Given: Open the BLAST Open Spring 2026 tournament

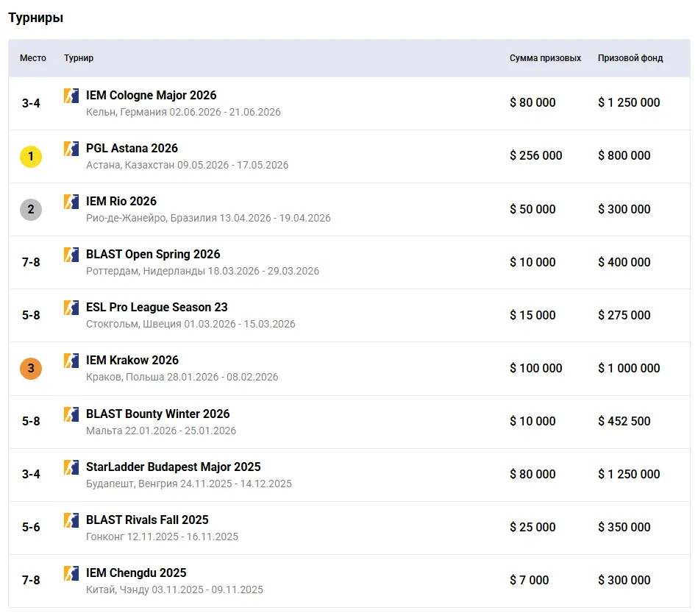Looking at the screenshot, I should (x=153, y=255).
